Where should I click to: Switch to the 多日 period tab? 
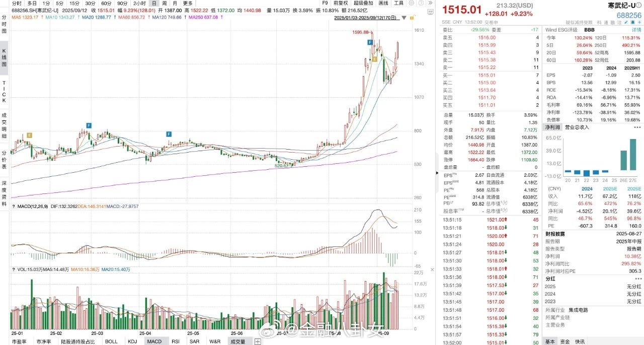coord(32,3)
